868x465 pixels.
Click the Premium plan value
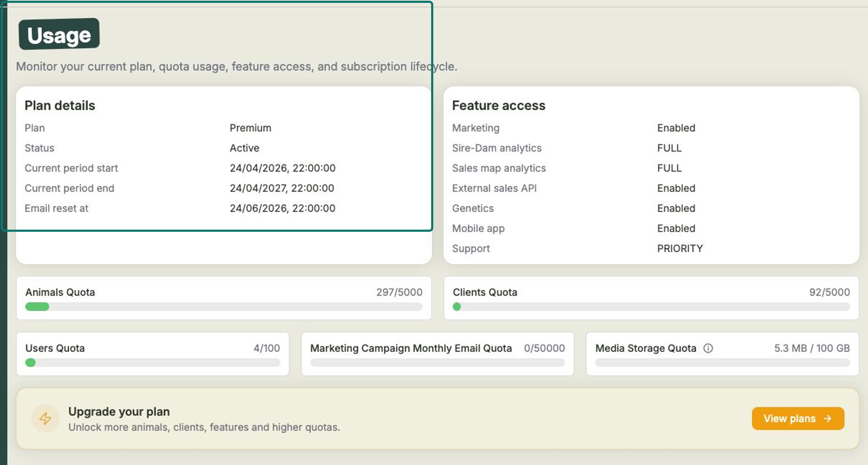(250, 128)
